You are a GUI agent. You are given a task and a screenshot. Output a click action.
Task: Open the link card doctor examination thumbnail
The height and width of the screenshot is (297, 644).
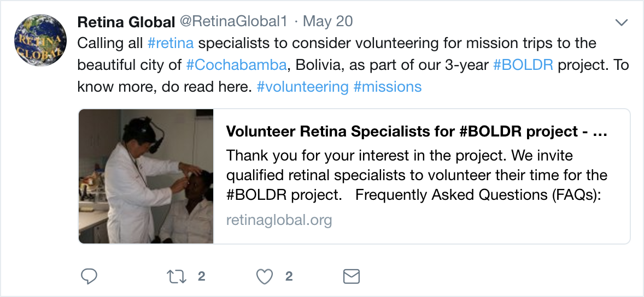[x=146, y=176]
